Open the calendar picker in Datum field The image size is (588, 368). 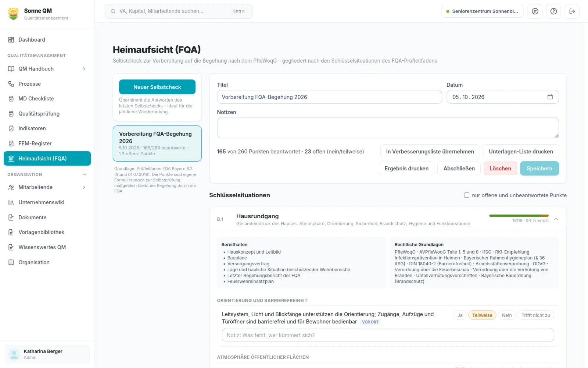pos(550,97)
